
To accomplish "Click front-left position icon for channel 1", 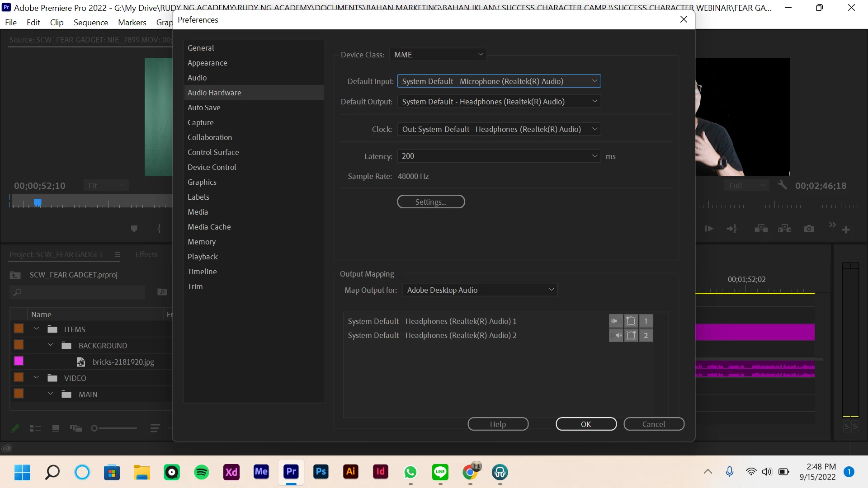I will (631, 321).
